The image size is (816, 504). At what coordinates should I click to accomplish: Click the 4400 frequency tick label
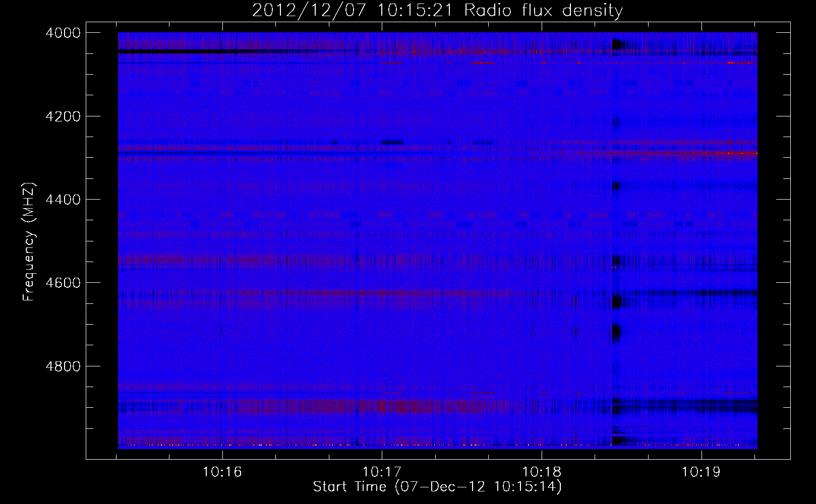pos(63,200)
